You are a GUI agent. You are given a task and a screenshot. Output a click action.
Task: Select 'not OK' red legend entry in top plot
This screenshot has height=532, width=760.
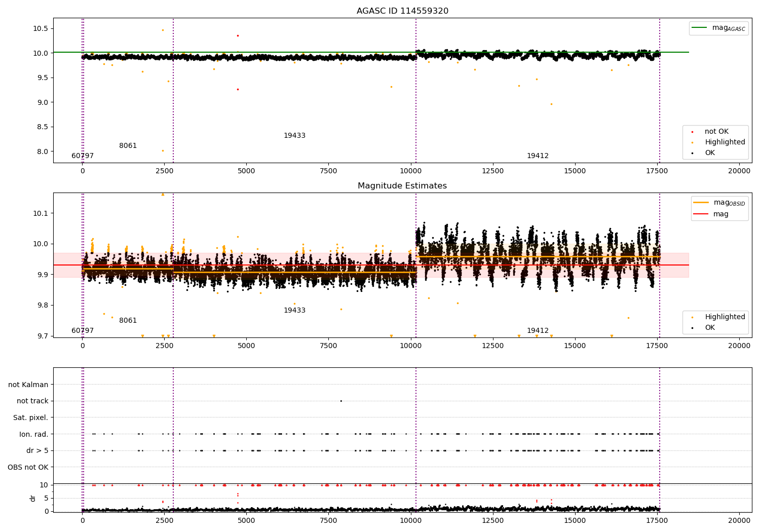pyautogui.click(x=716, y=132)
